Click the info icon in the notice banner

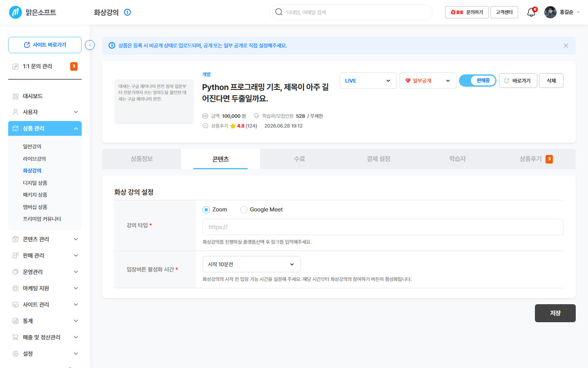coord(112,45)
